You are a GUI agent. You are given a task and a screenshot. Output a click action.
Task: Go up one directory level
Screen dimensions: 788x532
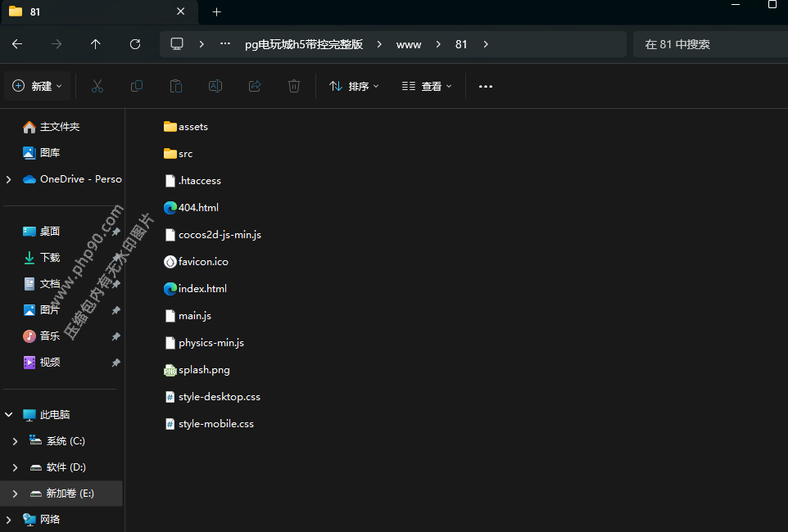tap(96, 44)
